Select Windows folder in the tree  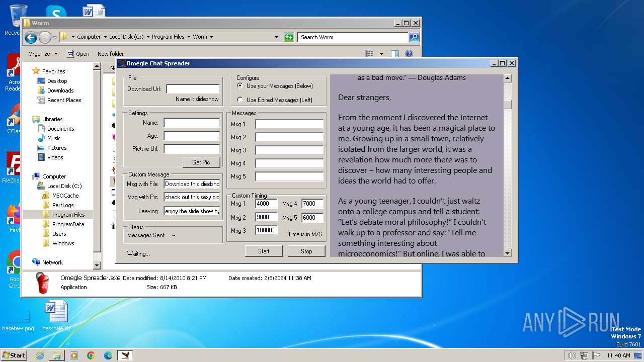pyautogui.click(x=63, y=243)
